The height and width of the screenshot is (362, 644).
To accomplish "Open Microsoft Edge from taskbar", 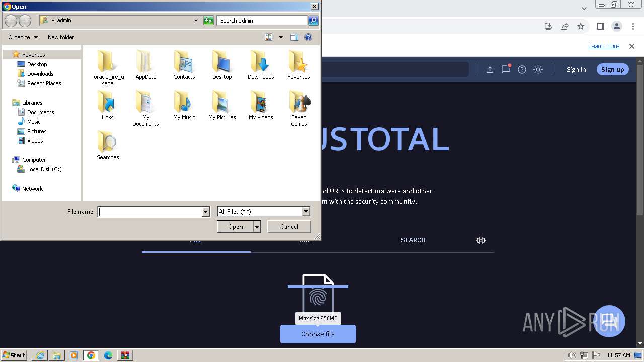I will pos(108,355).
